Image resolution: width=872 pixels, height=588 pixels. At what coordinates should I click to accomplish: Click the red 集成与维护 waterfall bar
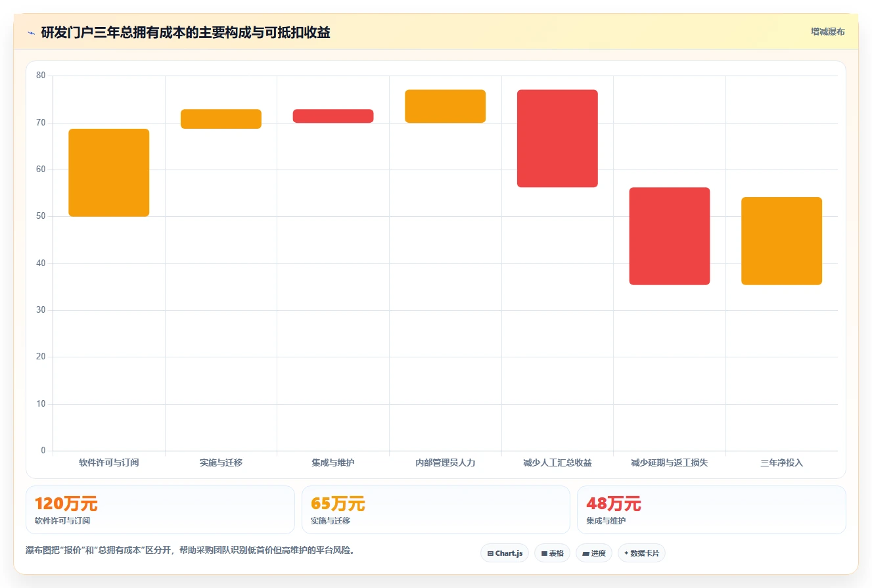tap(333, 116)
